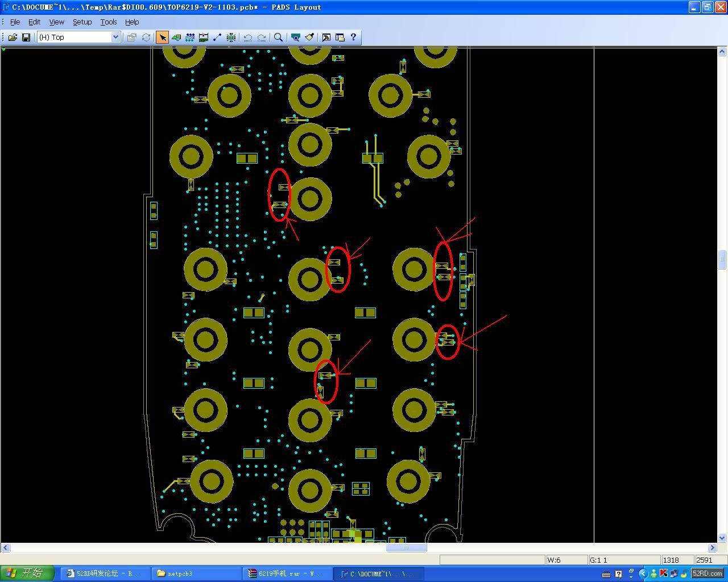Click the Undo arrow icon

coord(248,38)
